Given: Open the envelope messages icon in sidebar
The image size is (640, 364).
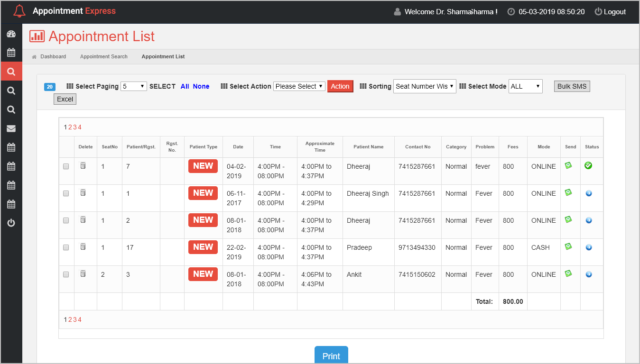Looking at the screenshot, I should 11,128.
